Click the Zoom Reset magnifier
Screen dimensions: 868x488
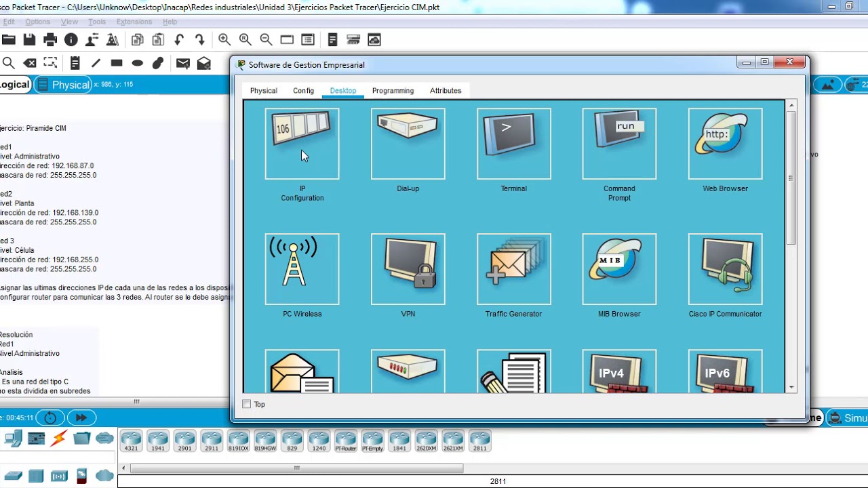[245, 40]
